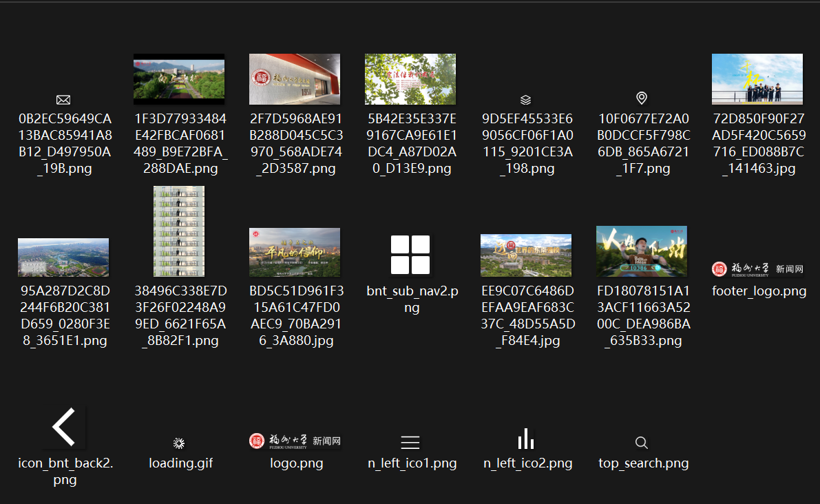This screenshot has height=504, width=820.
Task: Click the icon_bnt_back2.png file name
Action: 65,471
